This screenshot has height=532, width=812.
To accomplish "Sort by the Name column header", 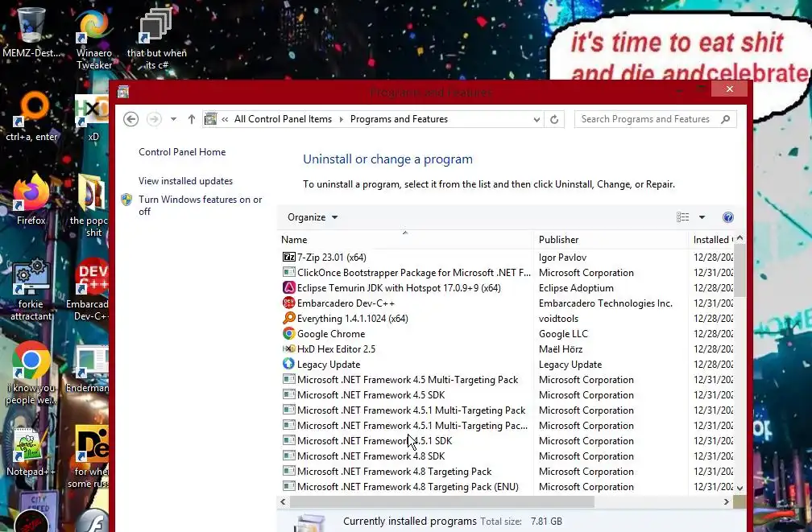I will point(405,240).
